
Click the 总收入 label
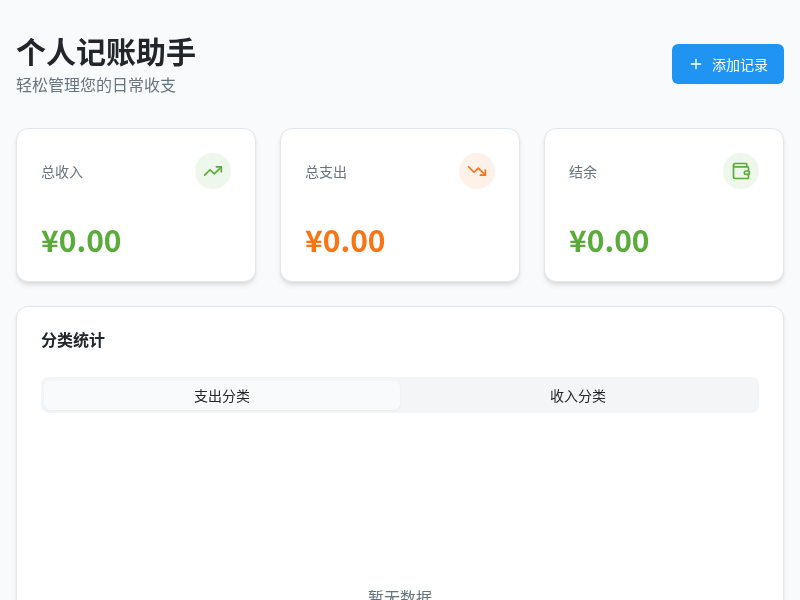coord(62,172)
